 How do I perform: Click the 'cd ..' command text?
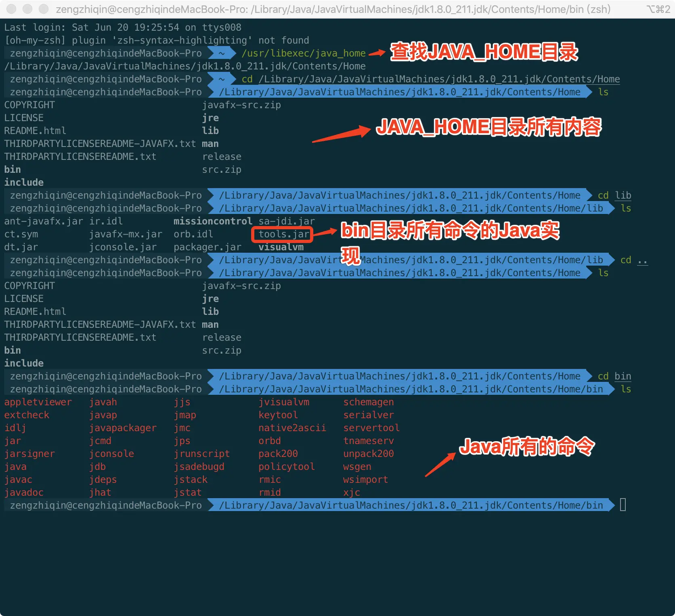tap(634, 260)
